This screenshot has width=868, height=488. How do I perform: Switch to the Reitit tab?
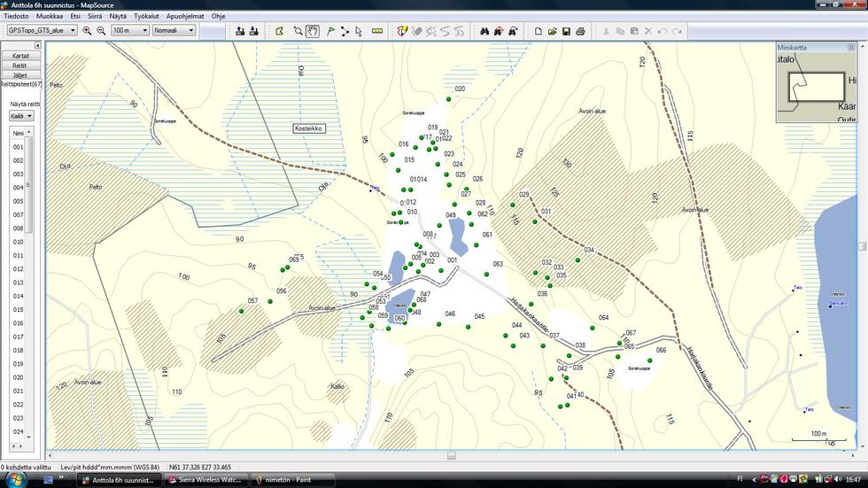19,66
